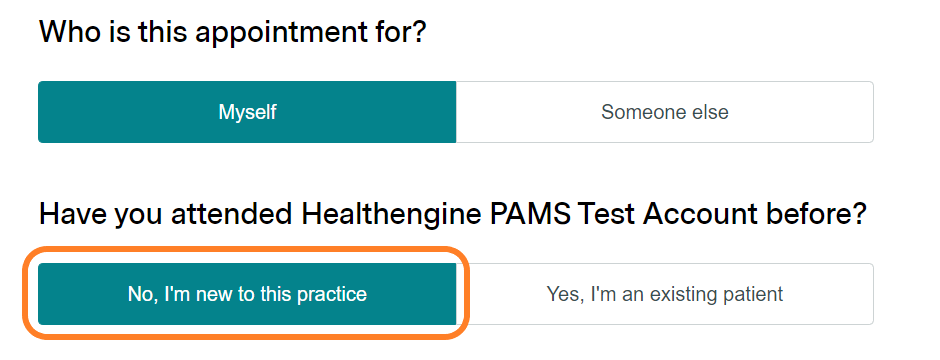
Task: Click the Who is this appointment for heading
Action: point(232,32)
